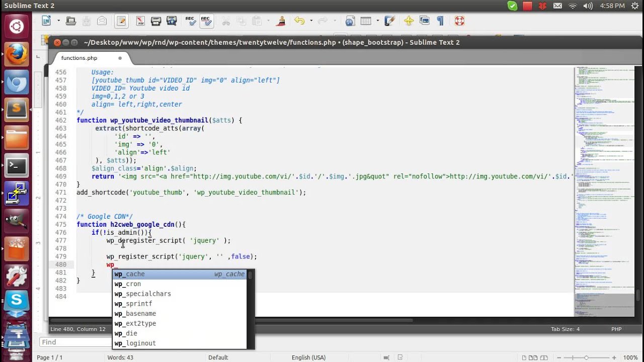
Task: Open the Undo history dropdown arrow
Action: [311, 21]
